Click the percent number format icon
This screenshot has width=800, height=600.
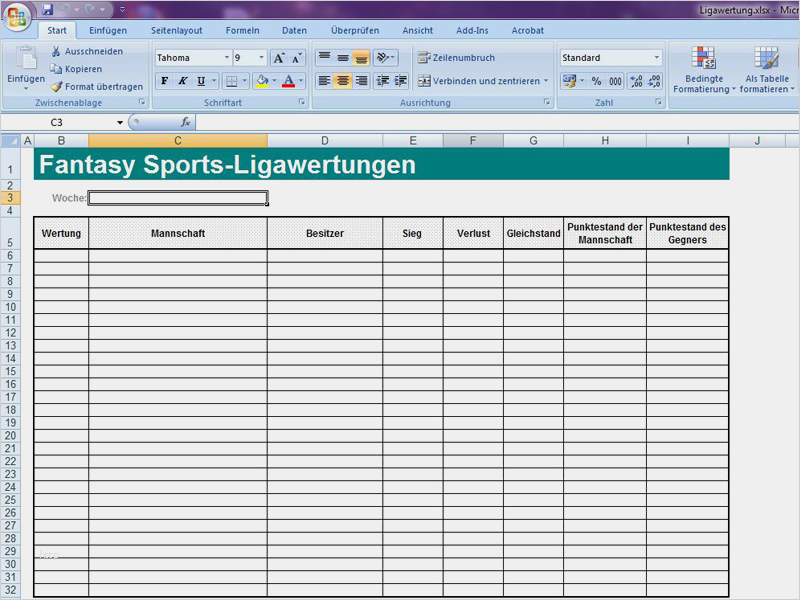[596, 81]
